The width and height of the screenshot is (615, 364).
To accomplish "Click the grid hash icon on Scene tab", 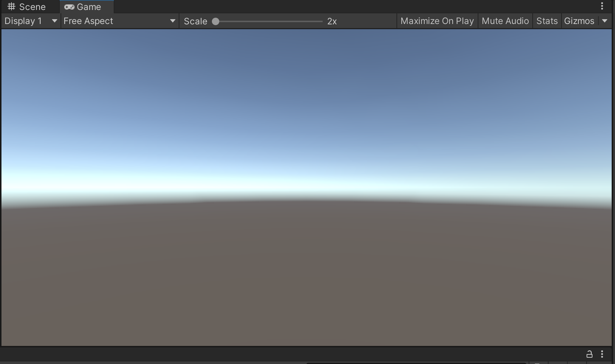I will pos(11,7).
